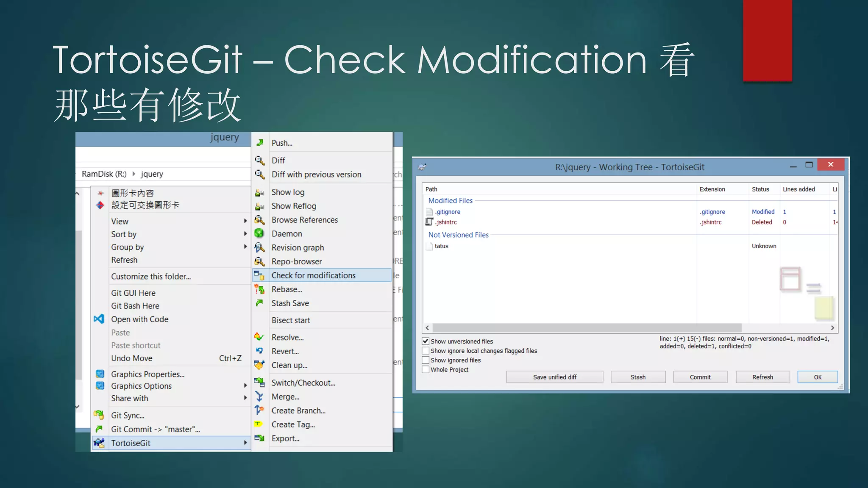Click the Visual Studio Code icon
The width and height of the screenshot is (868, 488).
[99, 319]
